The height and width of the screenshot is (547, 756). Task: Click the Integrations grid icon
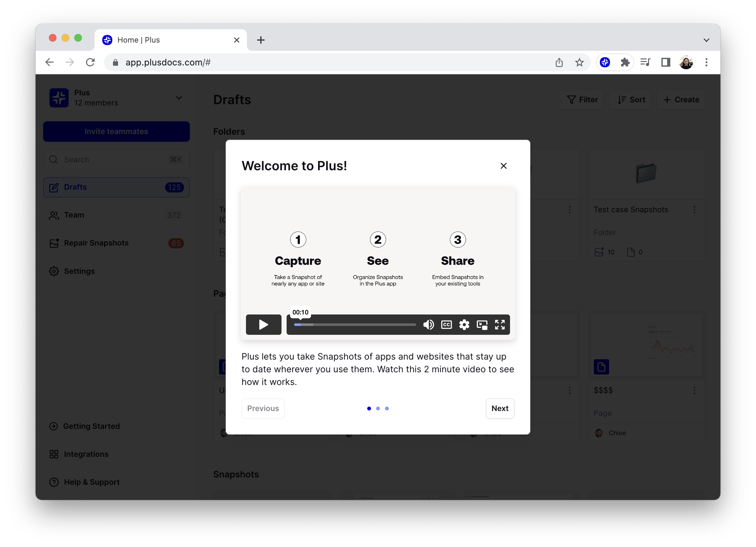[x=54, y=454]
